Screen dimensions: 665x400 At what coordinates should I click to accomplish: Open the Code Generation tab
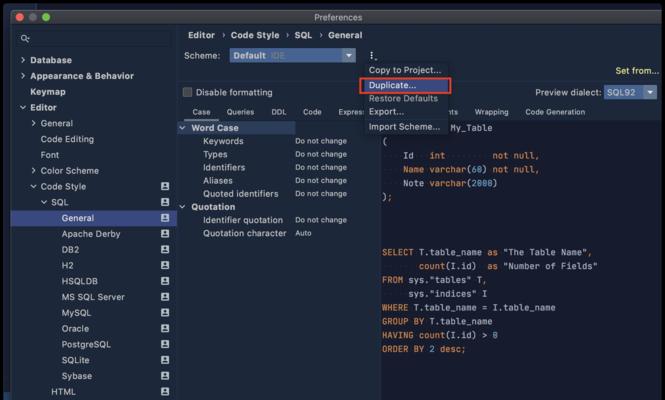click(555, 112)
